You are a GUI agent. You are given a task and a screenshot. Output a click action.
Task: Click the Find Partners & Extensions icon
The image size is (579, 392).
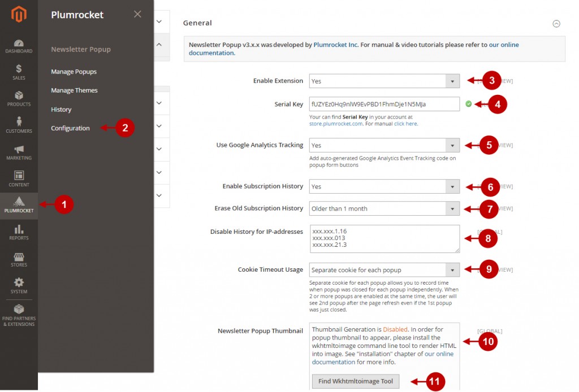(x=19, y=314)
